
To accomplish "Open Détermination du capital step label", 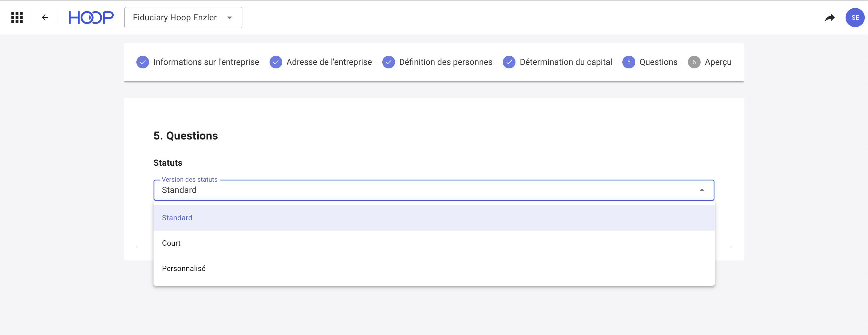I will coord(565,62).
